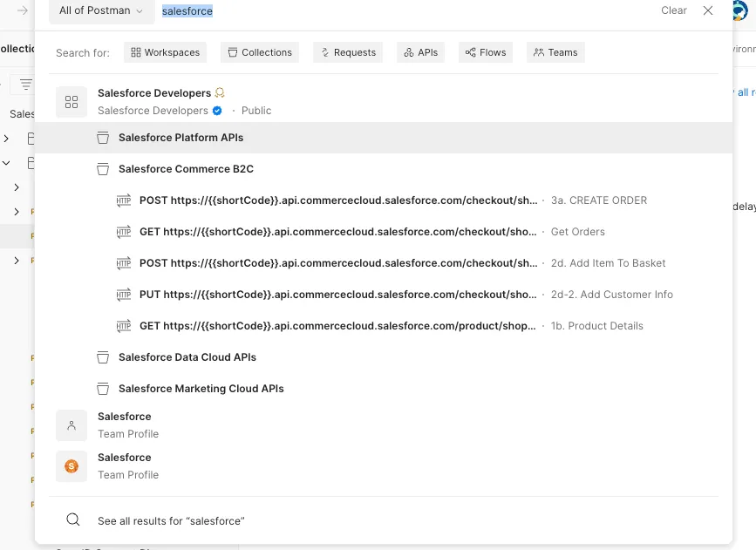Click the request icon next to 3a. CREATE ORDER
The height and width of the screenshot is (550, 756).
[x=123, y=200]
